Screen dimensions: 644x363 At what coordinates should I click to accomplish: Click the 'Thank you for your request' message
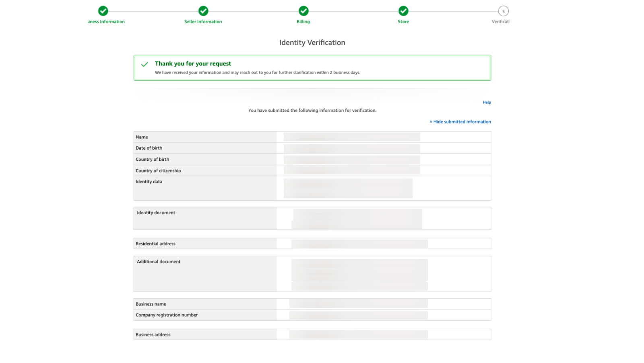click(193, 64)
